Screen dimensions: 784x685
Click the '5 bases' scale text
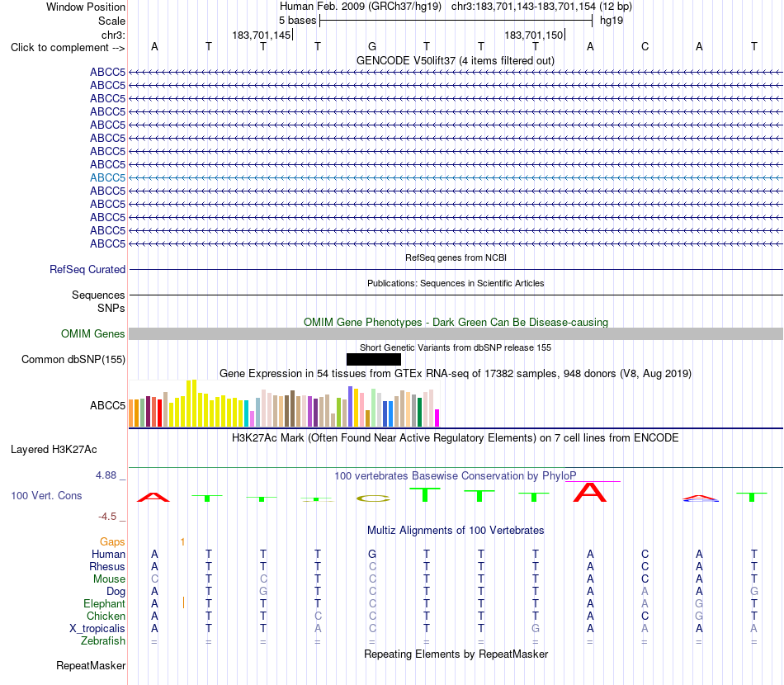pos(297,21)
